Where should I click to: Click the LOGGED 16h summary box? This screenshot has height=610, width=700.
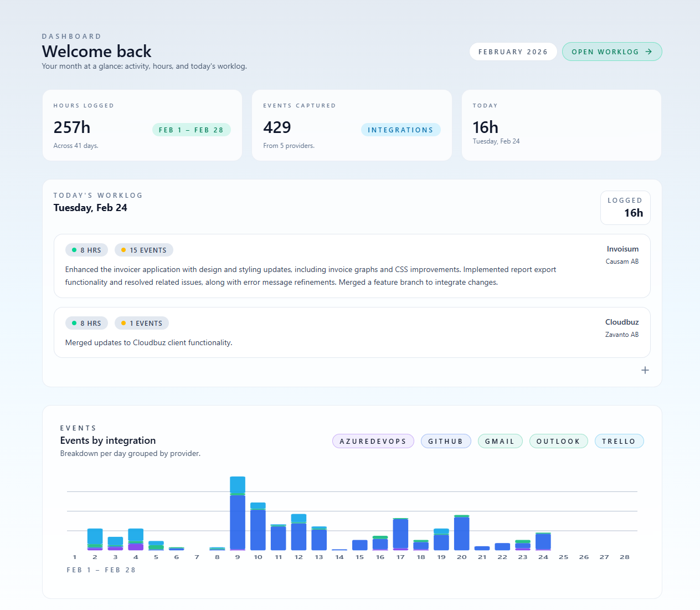tap(625, 208)
